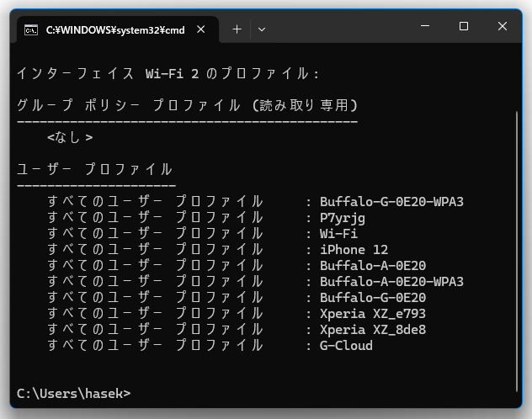The height and width of the screenshot is (419, 532).
Task: Click the Xperia XZ_8de8 profile name
Action: [x=373, y=330]
